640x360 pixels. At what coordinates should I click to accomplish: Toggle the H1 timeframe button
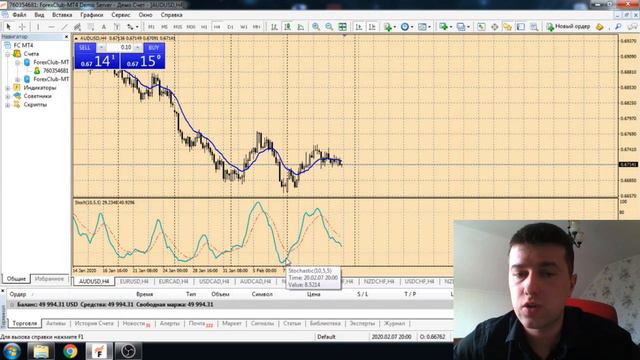click(x=204, y=27)
